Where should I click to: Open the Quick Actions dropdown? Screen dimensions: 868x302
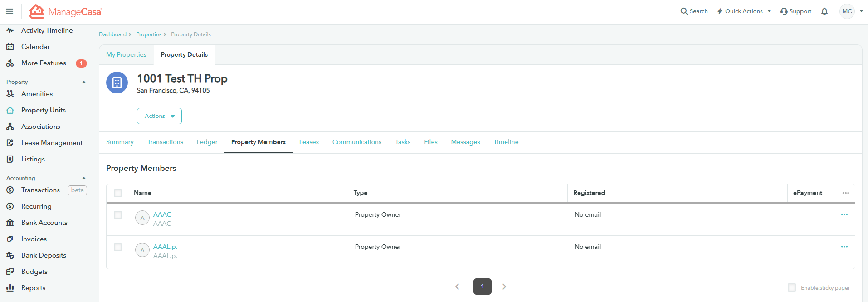[744, 11]
